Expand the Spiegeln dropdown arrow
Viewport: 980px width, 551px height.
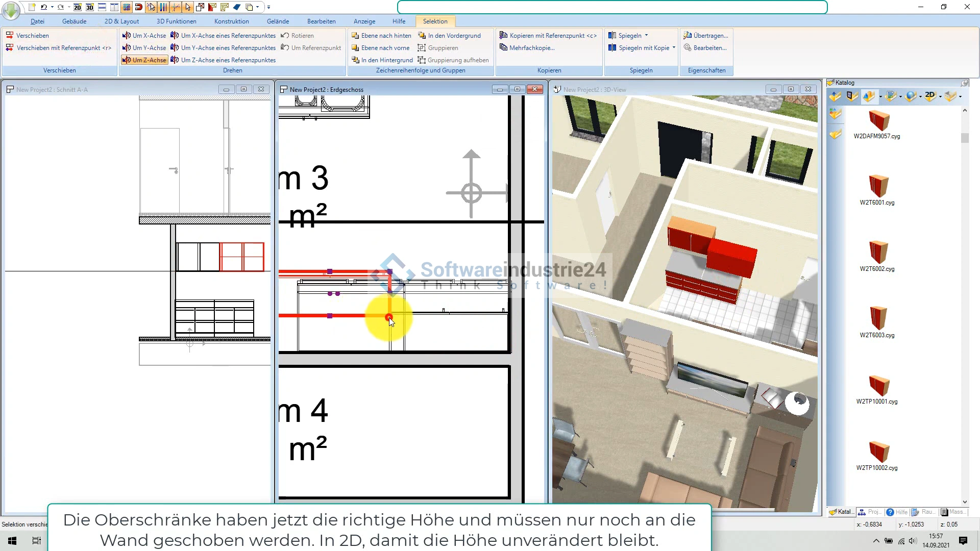tap(646, 36)
